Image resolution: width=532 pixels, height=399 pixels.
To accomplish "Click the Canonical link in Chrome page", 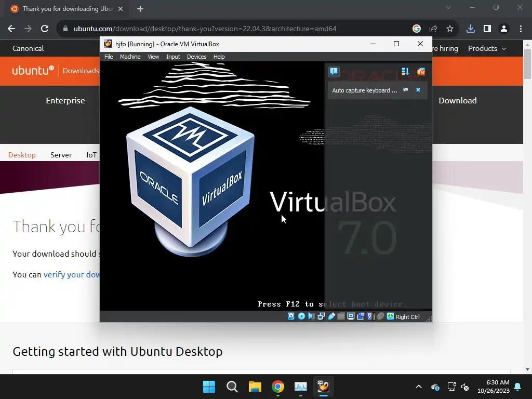I will [28, 48].
